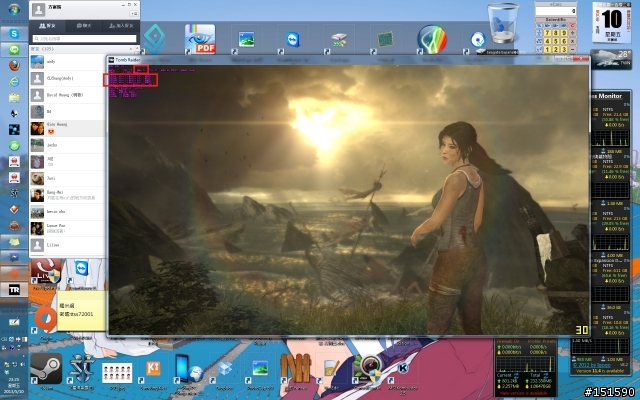Open PDF-XChange Viewer desktop shortcut

coord(200,39)
